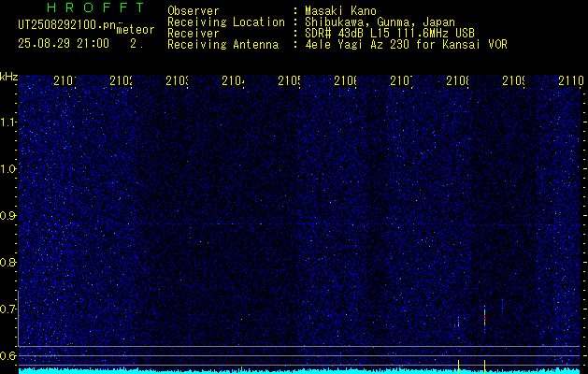Image resolution: width=588 pixels, height=374 pixels.
Task: Click the 2107 time axis label
Action: tap(402, 80)
